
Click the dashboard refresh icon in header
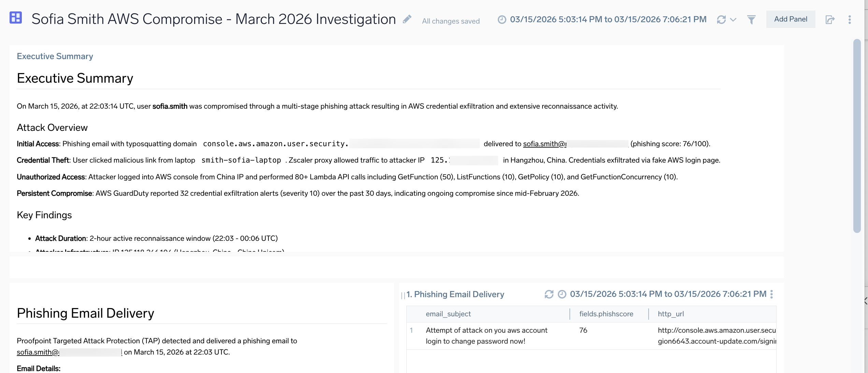(x=721, y=19)
